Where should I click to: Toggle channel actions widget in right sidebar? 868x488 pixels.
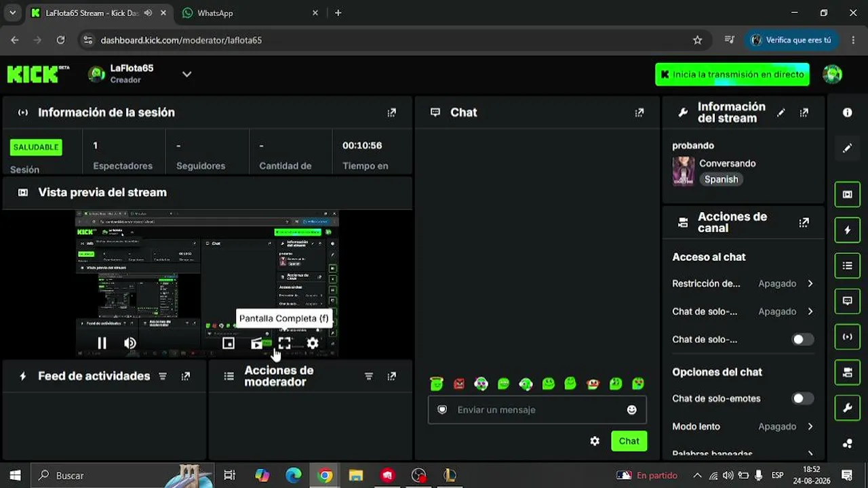click(848, 372)
